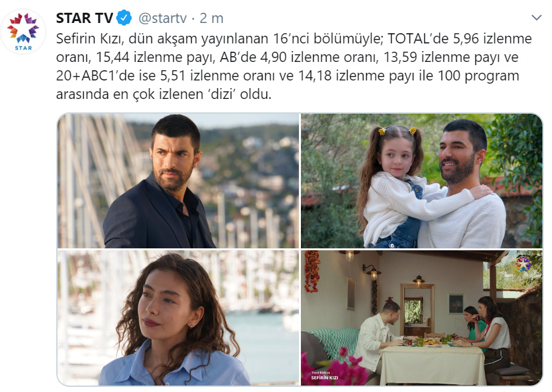View photo of woman in blue shirt
552x392 pixels.
click(x=178, y=318)
